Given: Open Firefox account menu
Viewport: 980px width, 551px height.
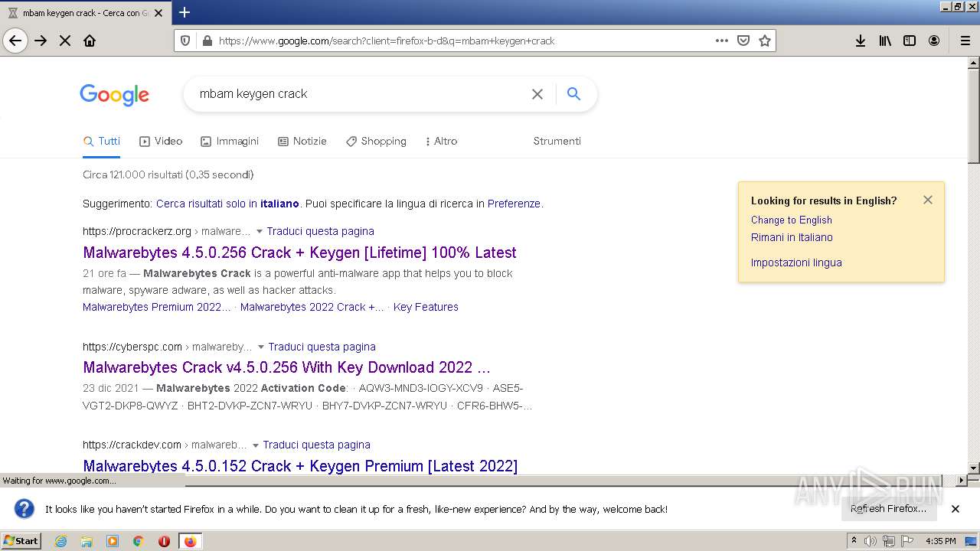Looking at the screenshot, I should coord(934,41).
